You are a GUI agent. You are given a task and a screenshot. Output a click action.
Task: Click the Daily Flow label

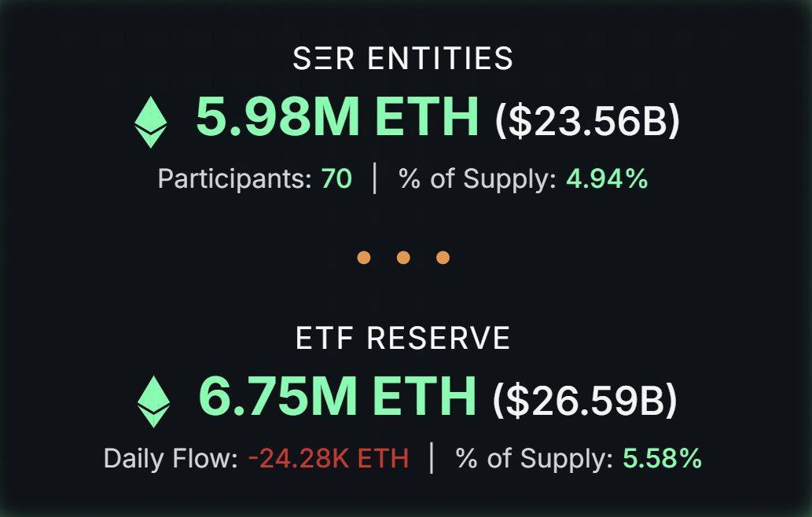(170, 459)
